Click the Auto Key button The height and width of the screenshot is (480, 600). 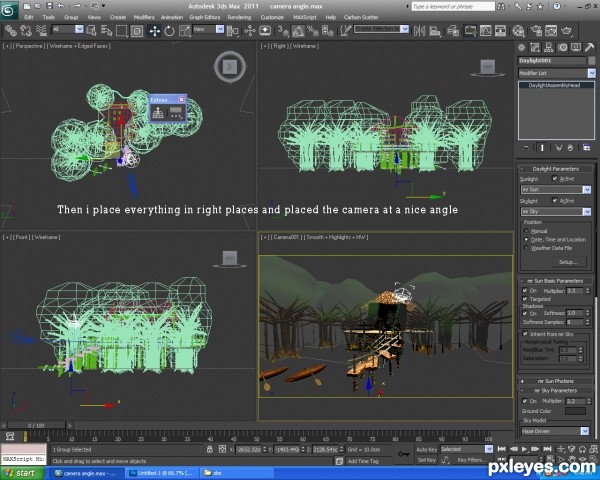coord(426,450)
